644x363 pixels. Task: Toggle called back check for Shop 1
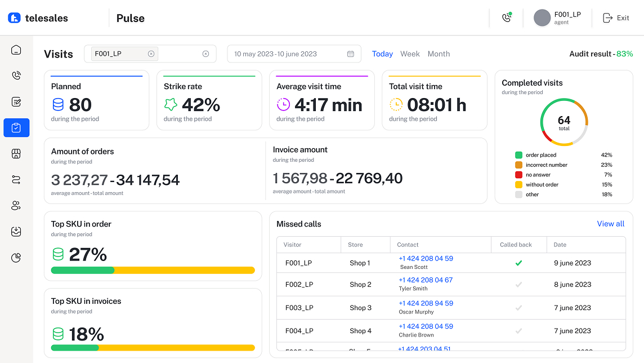518,263
